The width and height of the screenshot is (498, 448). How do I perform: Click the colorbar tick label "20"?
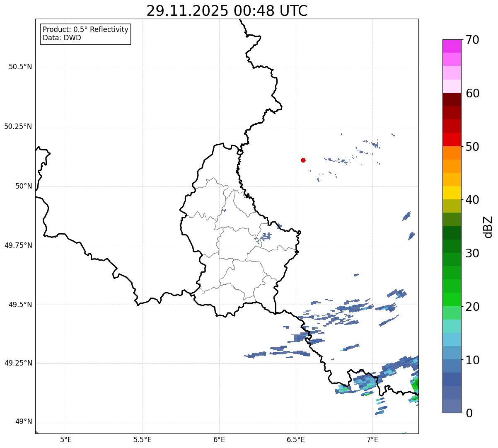pyautogui.click(x=472, y=307)
